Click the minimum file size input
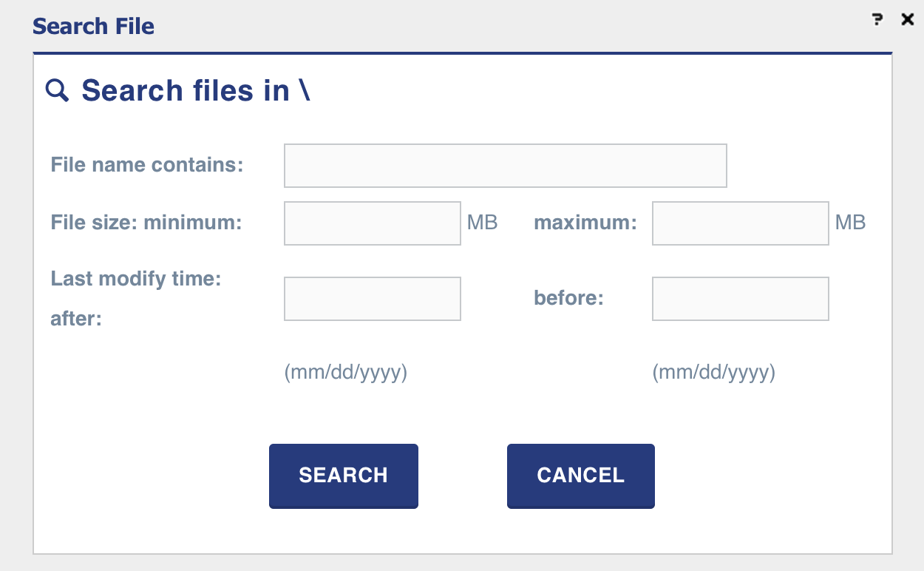This screenshot has width=924, height=571. 372,223
